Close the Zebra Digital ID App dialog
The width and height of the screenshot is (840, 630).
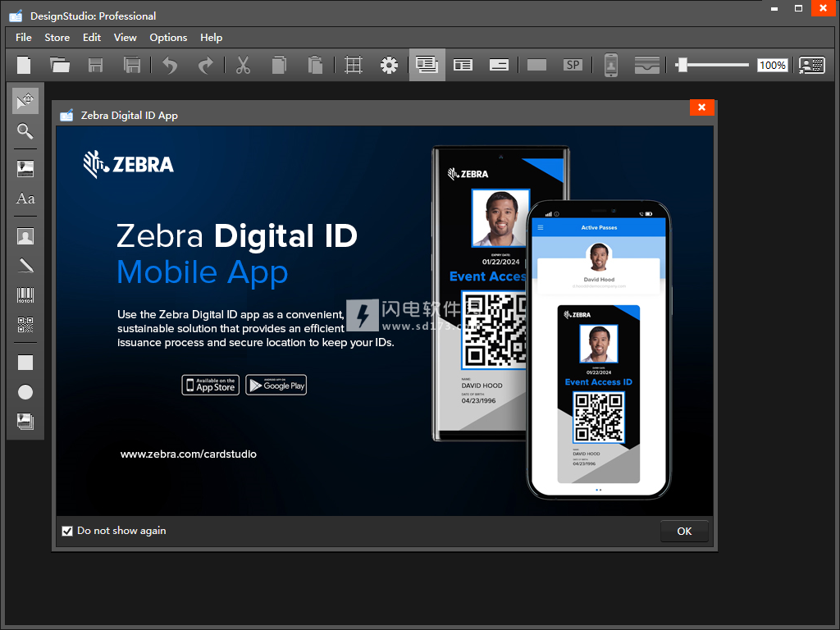pyautogui.click(x=702, y=107)
